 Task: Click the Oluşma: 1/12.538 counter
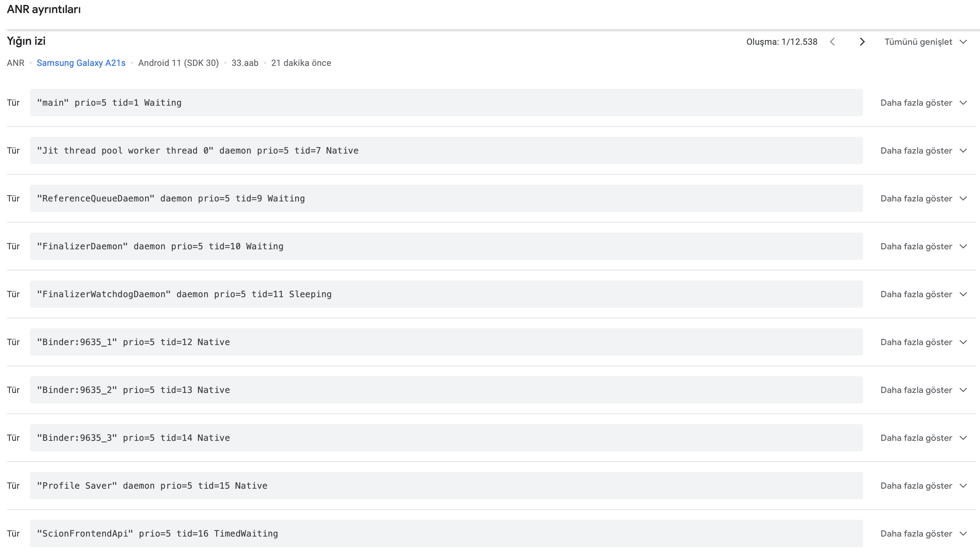(782, 42)
